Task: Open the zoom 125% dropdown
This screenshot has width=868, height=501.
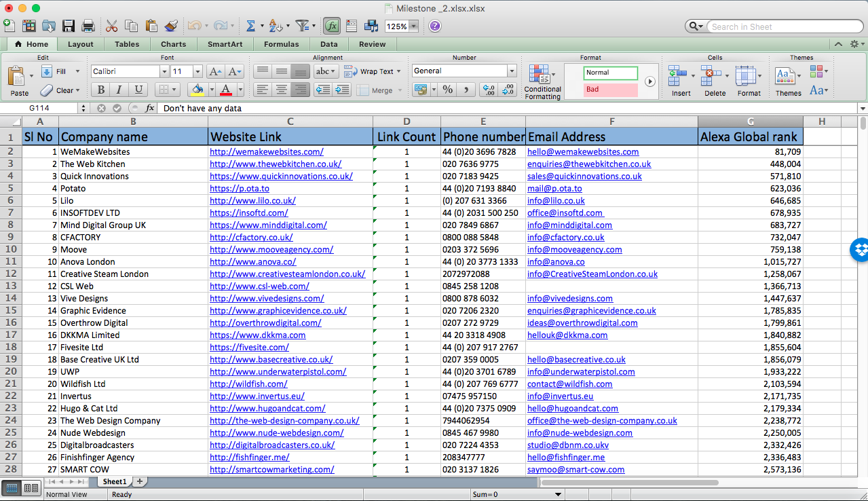Action: pyautogui.click(x=413, y=26)
